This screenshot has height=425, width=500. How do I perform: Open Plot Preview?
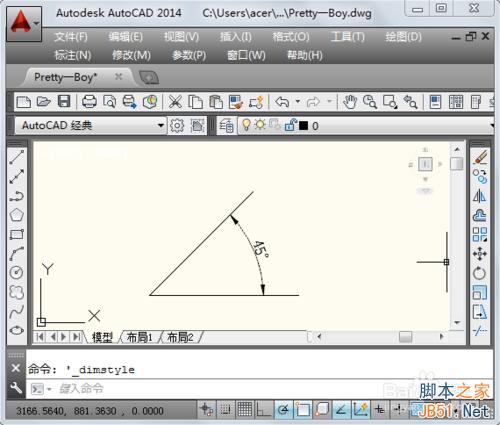(x=109, y=102)
